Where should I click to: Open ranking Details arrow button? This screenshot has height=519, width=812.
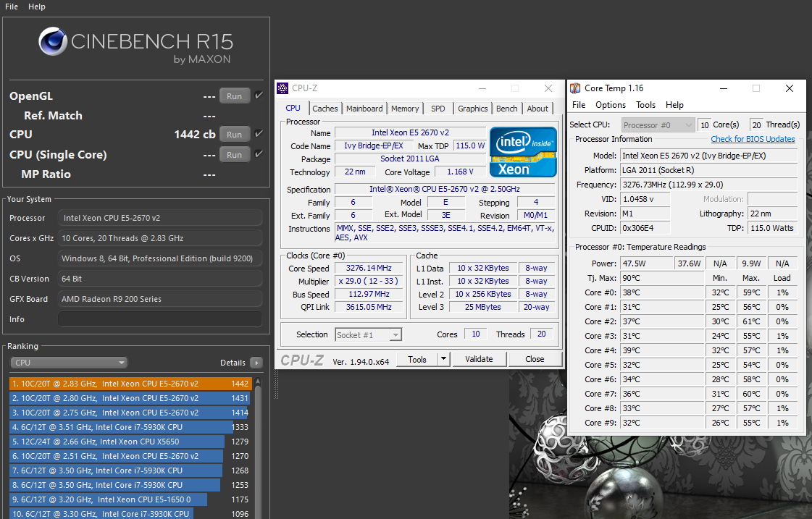click(x=256, y=363)
